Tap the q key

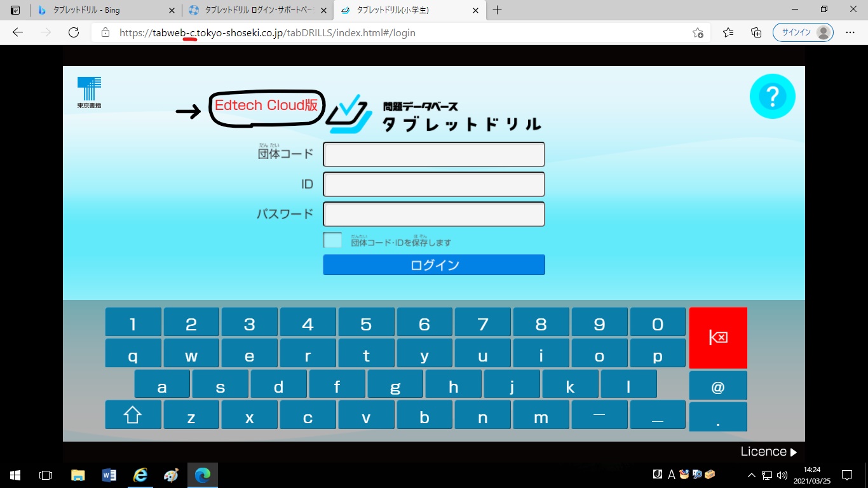133,355
